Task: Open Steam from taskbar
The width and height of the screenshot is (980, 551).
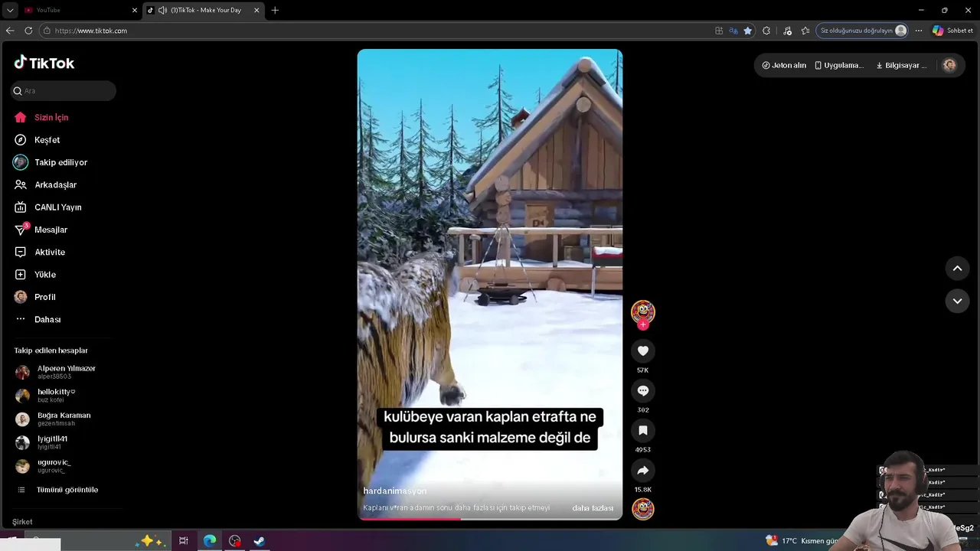Action: click(260, 541)
